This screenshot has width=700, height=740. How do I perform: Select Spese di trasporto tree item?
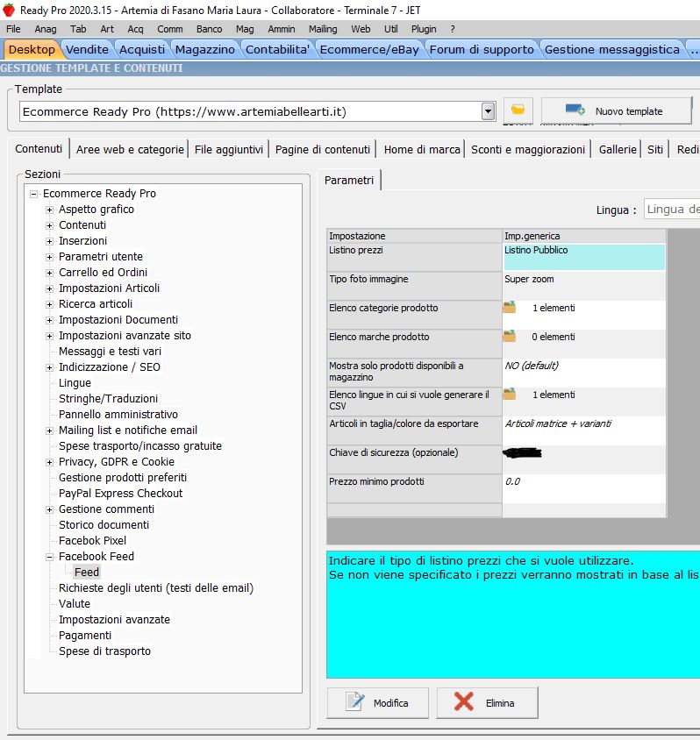pos(104,651)
